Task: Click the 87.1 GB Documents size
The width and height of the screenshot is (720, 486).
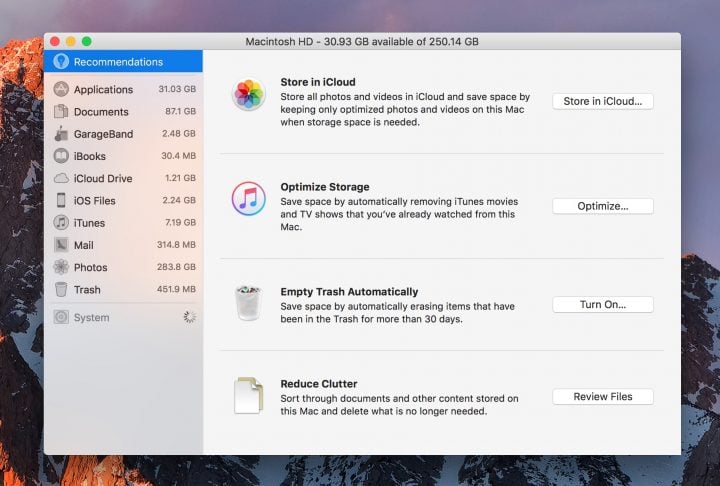Action: [180, 111]
